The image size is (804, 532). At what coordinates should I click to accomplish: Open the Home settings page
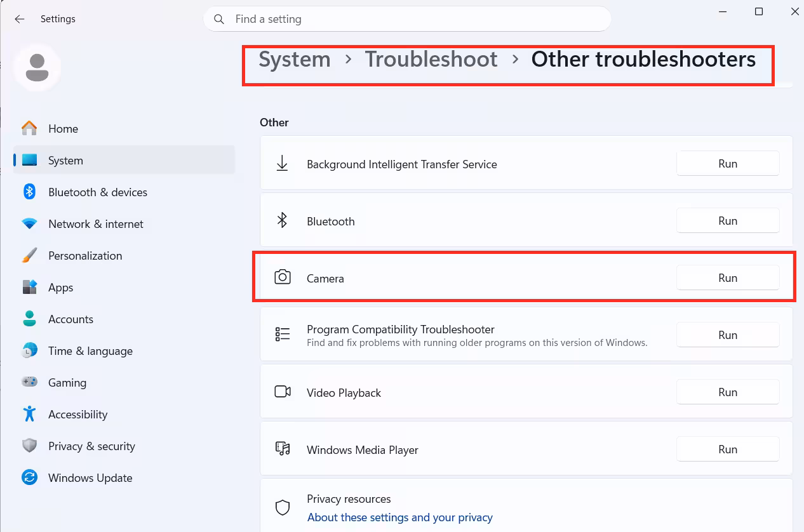point(124,128)
